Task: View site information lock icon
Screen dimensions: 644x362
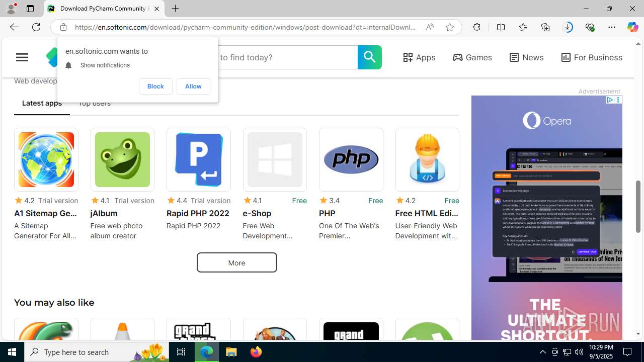Action: (x=63, y=27)
